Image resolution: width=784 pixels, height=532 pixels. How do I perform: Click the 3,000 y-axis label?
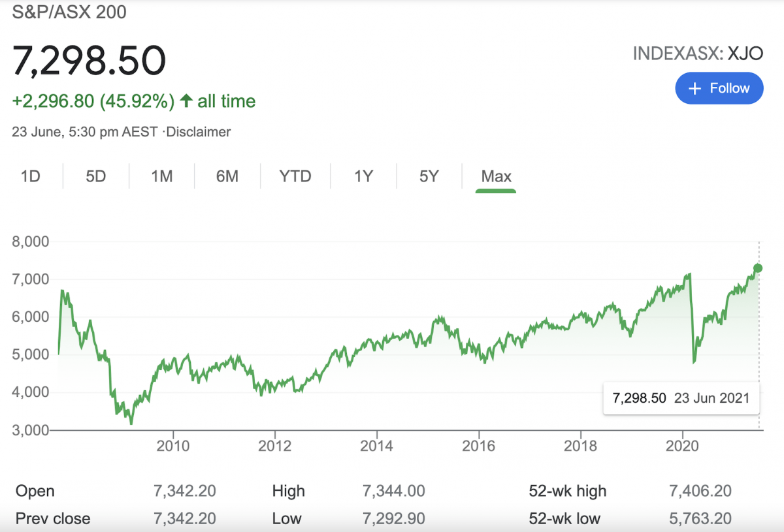click(31, 430)
